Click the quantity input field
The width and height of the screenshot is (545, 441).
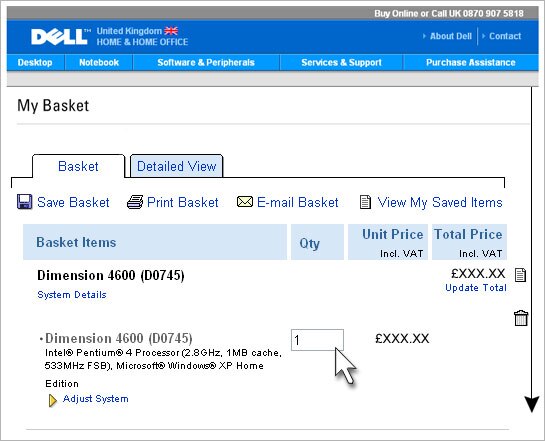click(x=317, y=340)
